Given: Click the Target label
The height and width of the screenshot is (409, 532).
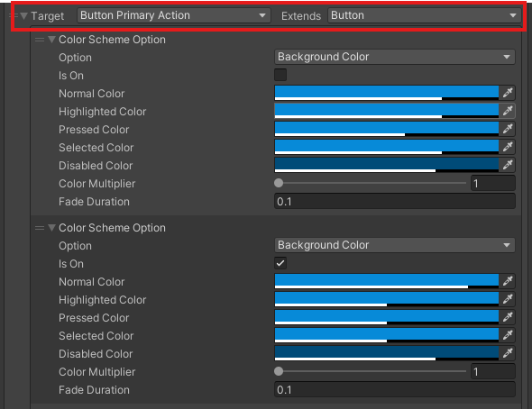Looking at the screenshot, I should (x=47, y=16).
